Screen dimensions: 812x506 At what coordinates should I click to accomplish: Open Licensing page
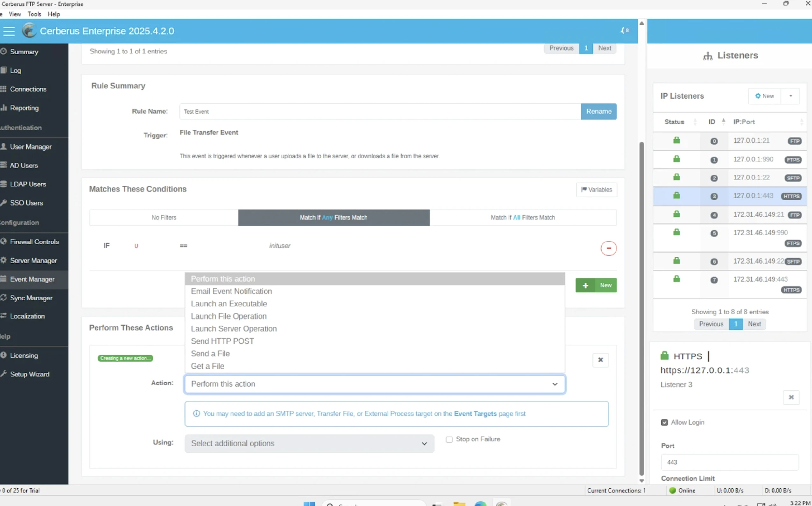tap(24, 355)
